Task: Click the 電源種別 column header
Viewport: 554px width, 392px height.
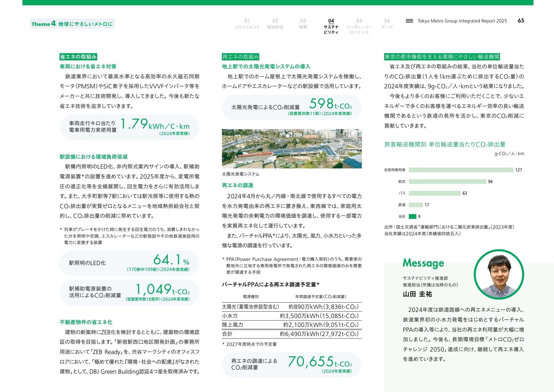Action: point(251,297)
